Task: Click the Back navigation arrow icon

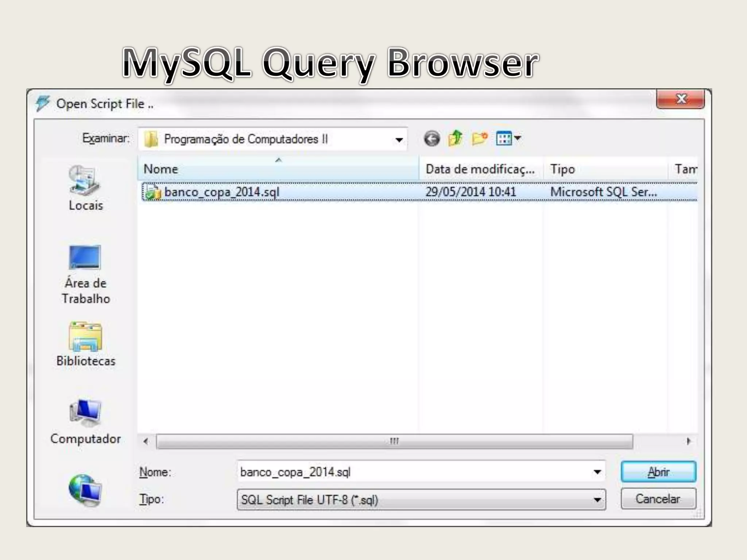Action: click(x=432, y=139)
